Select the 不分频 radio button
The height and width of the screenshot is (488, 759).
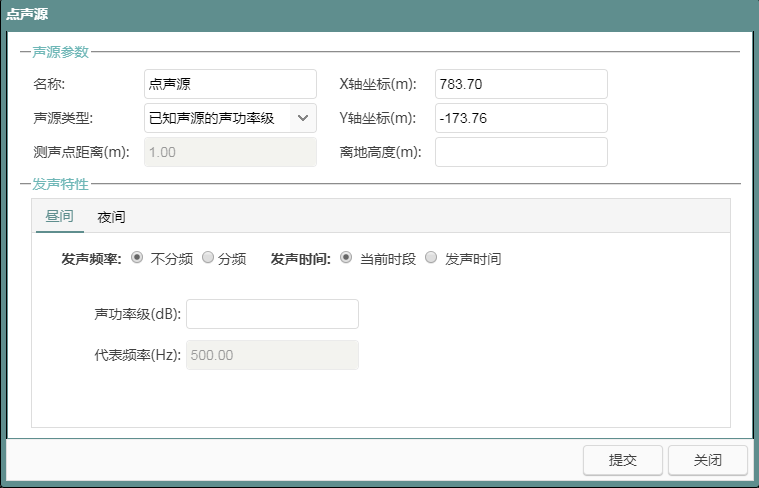[x=137, y=258]
